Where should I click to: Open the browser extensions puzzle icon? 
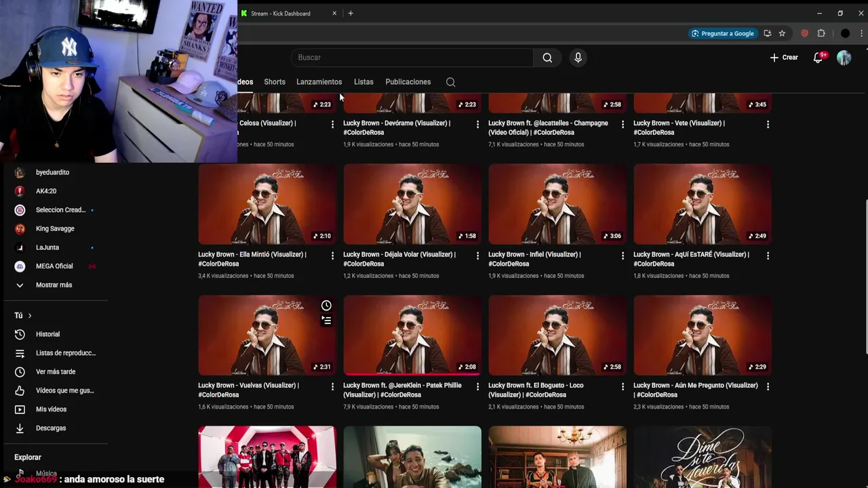821,33
